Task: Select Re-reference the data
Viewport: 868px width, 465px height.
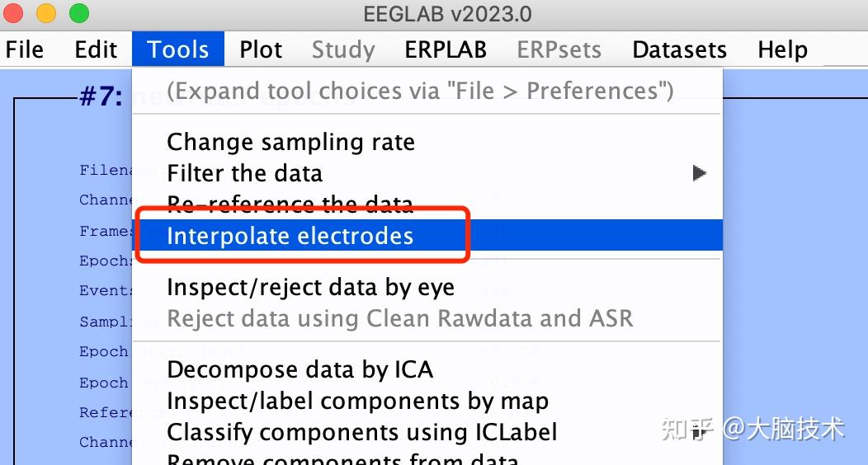Action: [290, 203]
